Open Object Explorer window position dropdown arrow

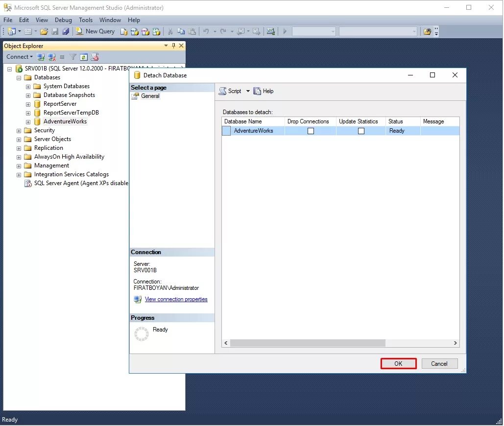tap(166, 46)
